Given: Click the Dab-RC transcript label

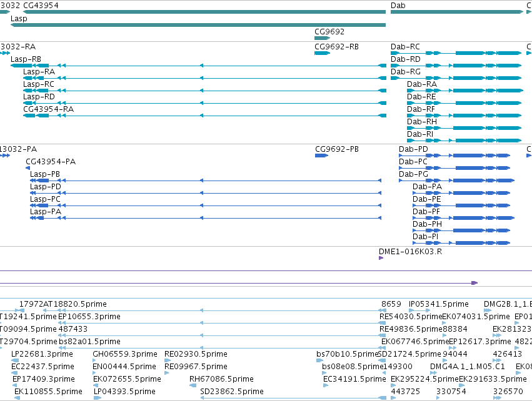Looking at the screenshot, I should click(406, 47).
